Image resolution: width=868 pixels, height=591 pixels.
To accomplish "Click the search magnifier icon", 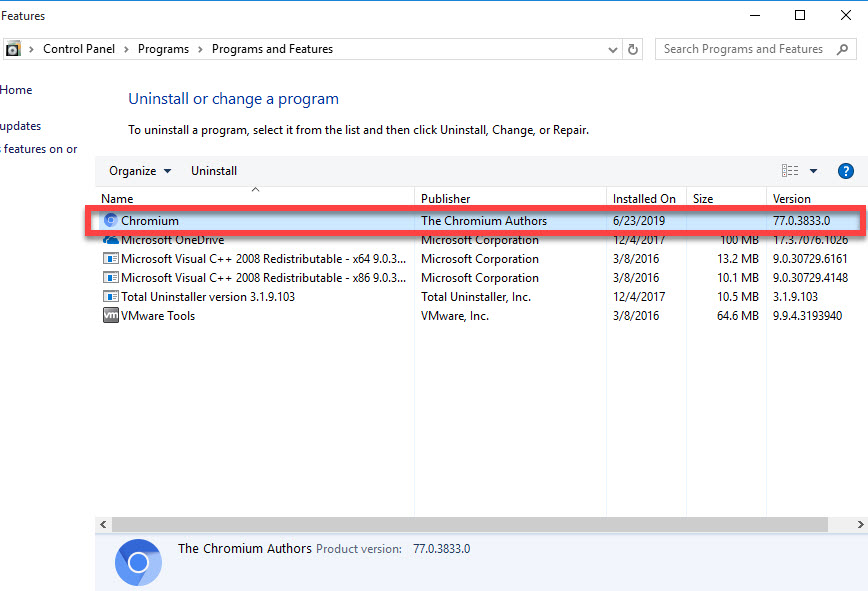I will [842, 49].
